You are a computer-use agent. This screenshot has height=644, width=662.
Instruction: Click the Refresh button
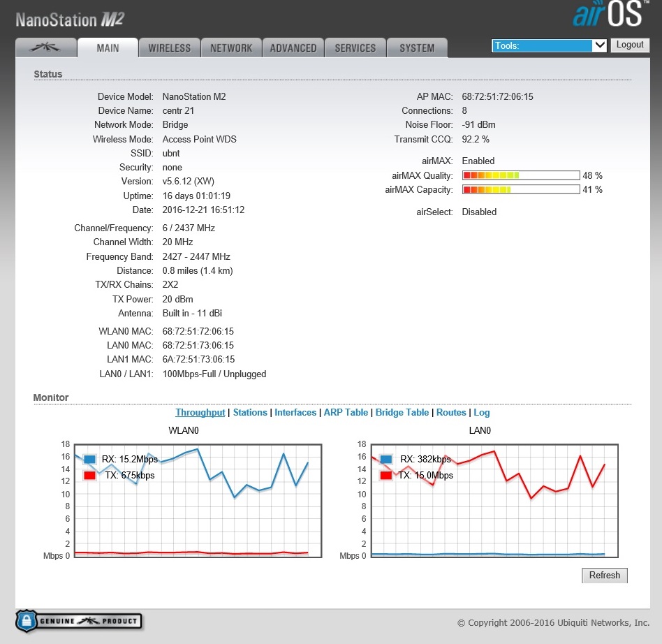[605, 575]
